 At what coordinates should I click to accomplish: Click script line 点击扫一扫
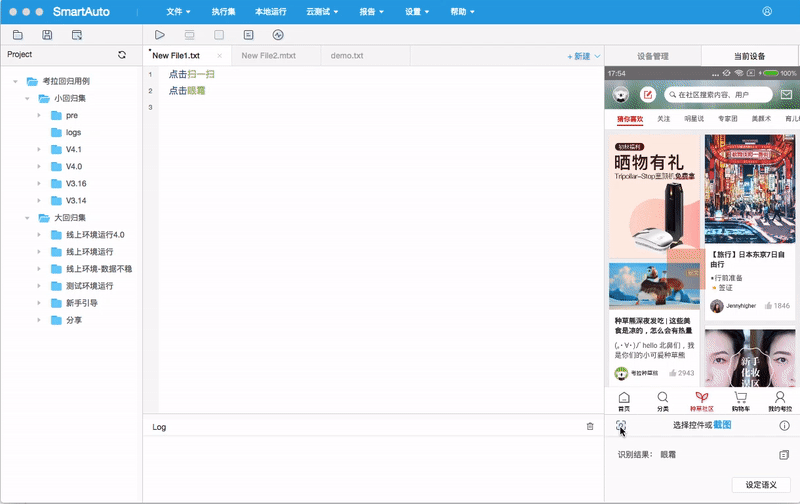point(191,74)
